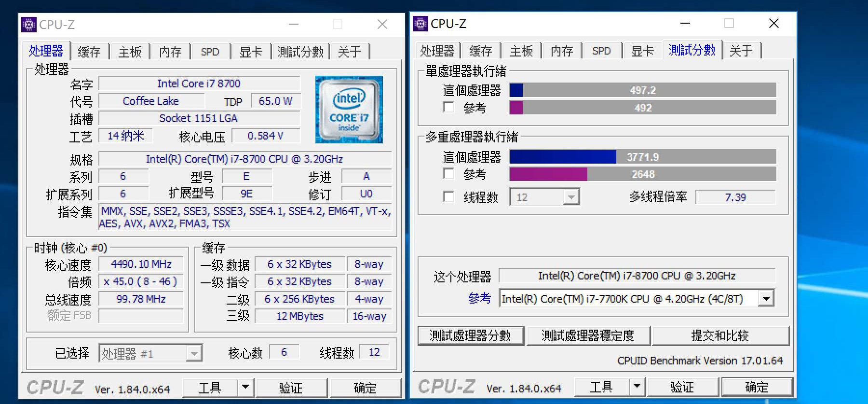Viewport: 868px width, 404px height.
Task: Click the instructions set text MMX, SSE
Action: (x=245, y=217)
